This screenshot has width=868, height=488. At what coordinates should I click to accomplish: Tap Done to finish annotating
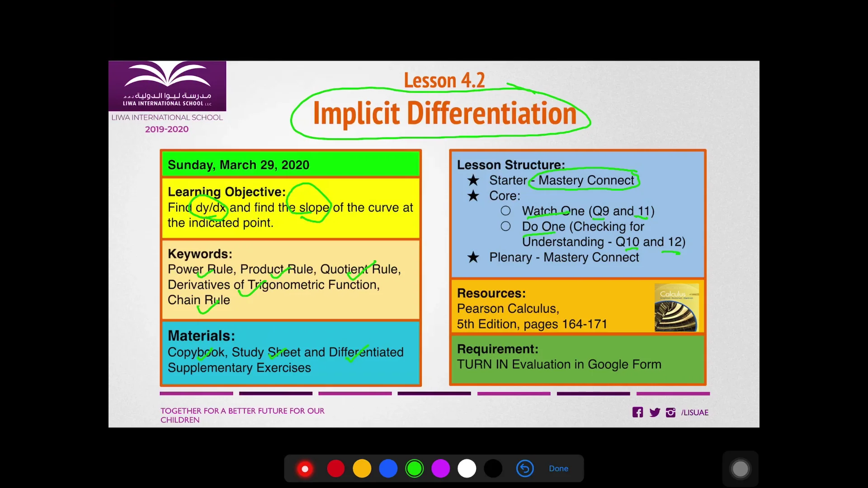(x=558, y=469)
